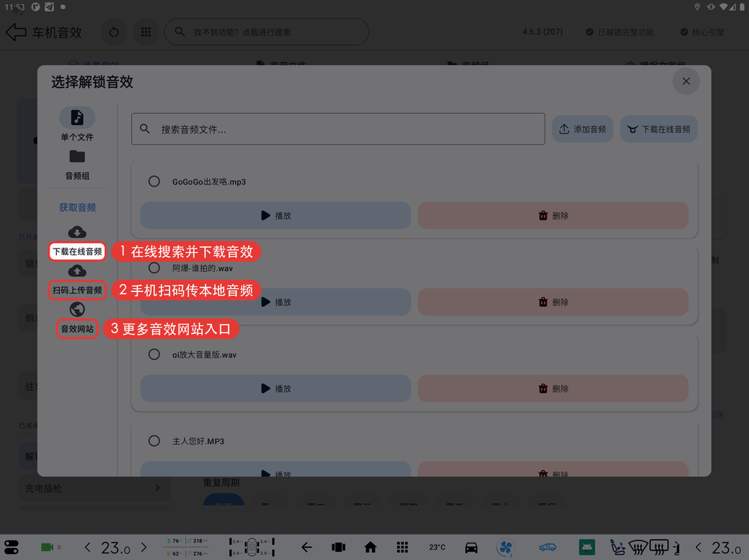Select the GoGoGo出发咯.mp3 radio button

[x=154, y=181]
